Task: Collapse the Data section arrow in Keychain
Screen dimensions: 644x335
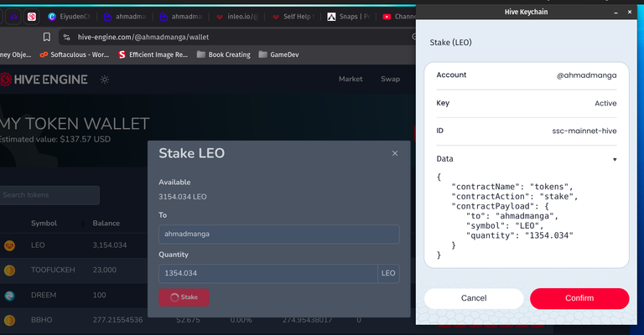Action: point(615,159)
